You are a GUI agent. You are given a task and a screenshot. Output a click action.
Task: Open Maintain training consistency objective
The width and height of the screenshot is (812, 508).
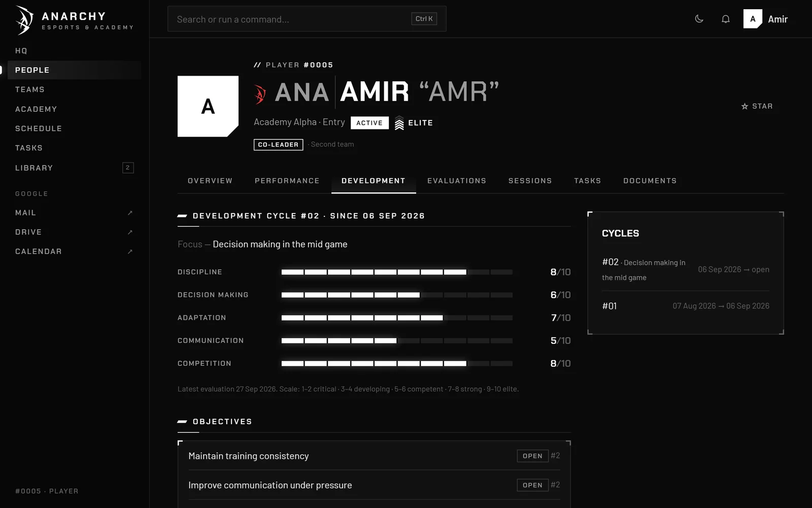point(374,456)
